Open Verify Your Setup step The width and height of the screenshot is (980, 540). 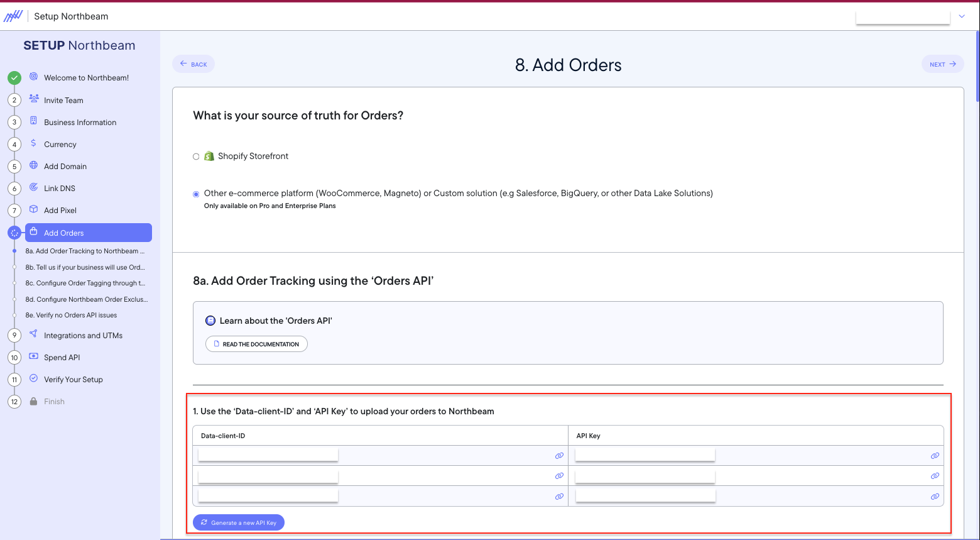[x=73, y=380]
